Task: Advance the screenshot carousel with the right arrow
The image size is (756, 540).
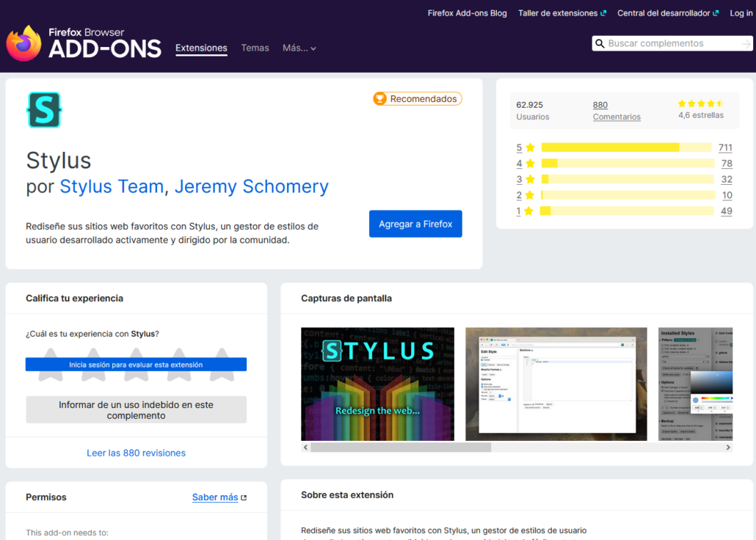Action: click(x=728, y=446)
